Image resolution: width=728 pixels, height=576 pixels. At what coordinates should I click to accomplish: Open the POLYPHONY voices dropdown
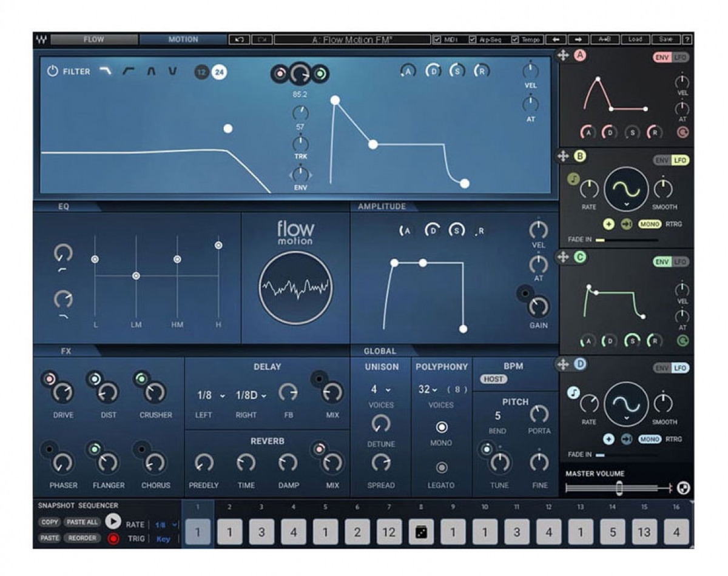[x=428, y=389]
